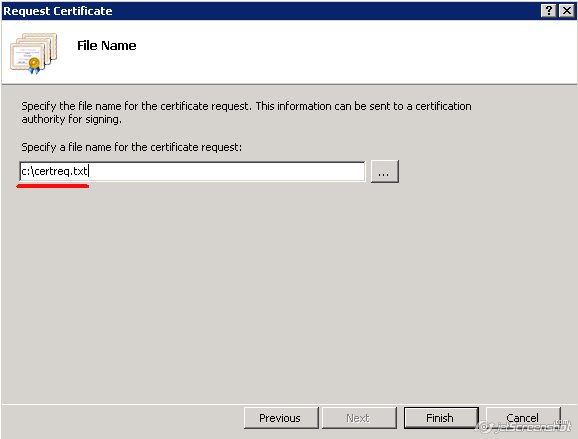Click the Request Certificate title bar text
578x439 pixels.
click(x=58, y=11)
